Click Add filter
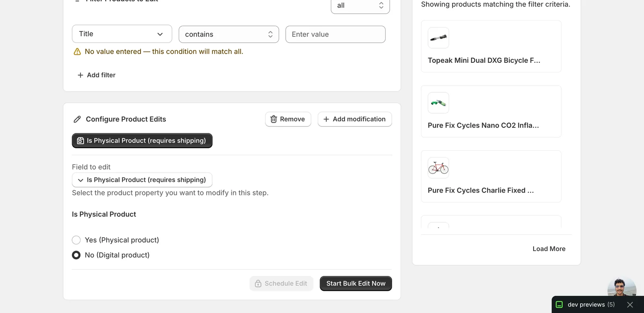 point(96,75)
